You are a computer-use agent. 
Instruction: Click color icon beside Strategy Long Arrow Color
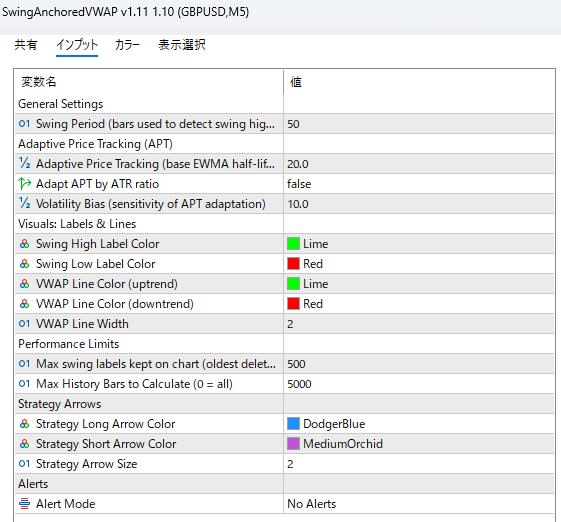click(x=24, y=424)
